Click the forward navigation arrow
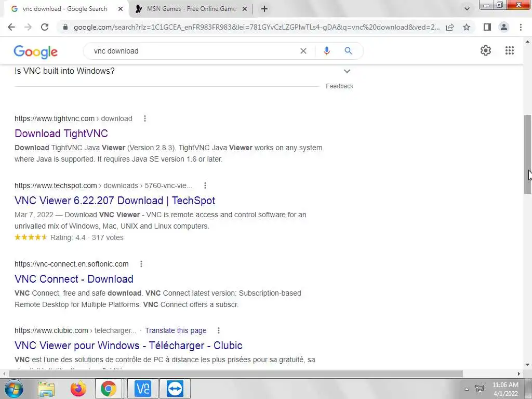 pyautogui.click(x=28, y=27)
